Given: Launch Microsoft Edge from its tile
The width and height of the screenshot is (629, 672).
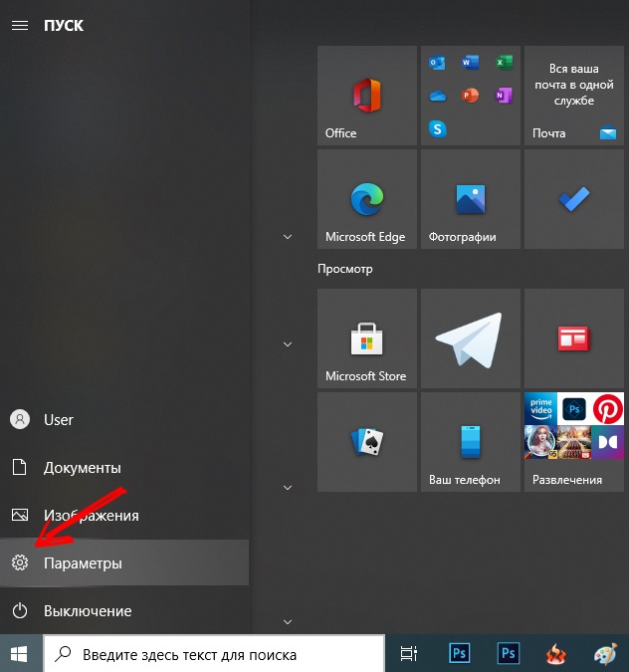Looking at the screenshot, I should (x=367, y=199).
